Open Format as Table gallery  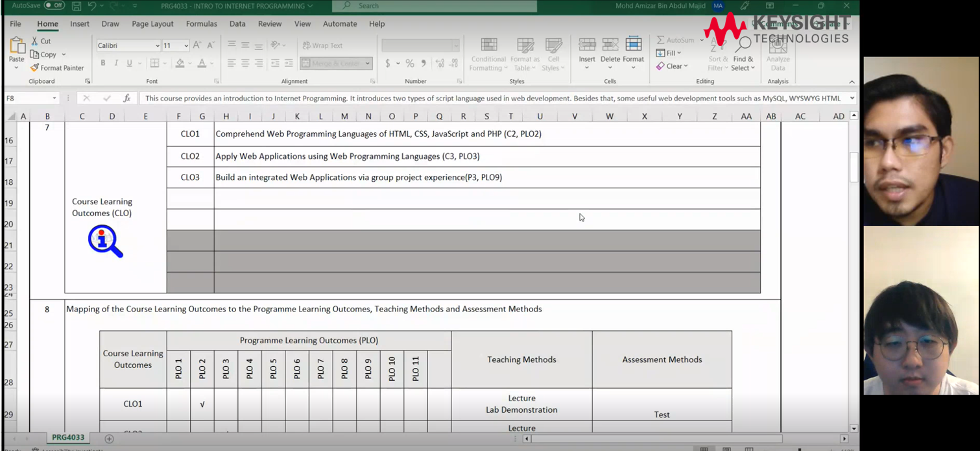pos(525,55)
